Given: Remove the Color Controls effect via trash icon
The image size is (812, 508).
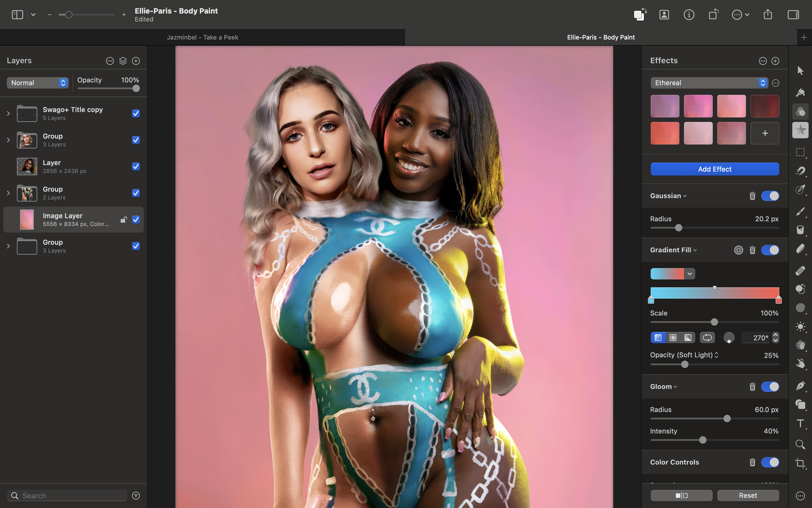Looking at the screenshot, I should click(x=752, y=462).
